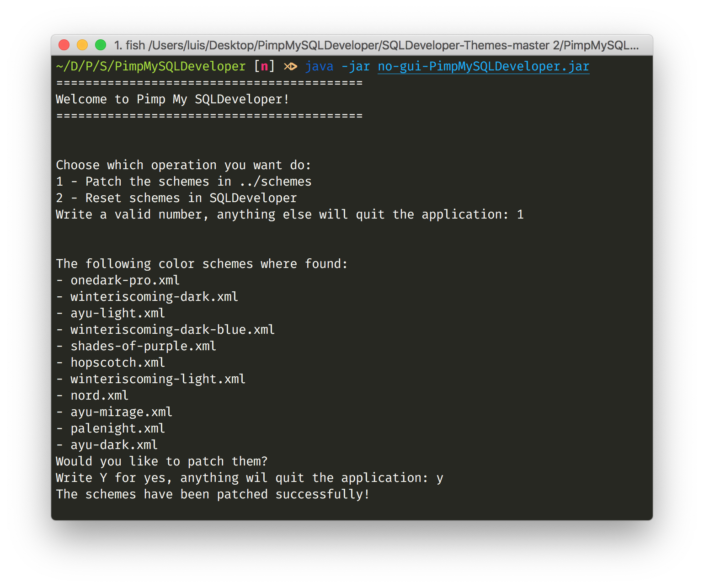Click the second row of equals signs

coord(209,116)
